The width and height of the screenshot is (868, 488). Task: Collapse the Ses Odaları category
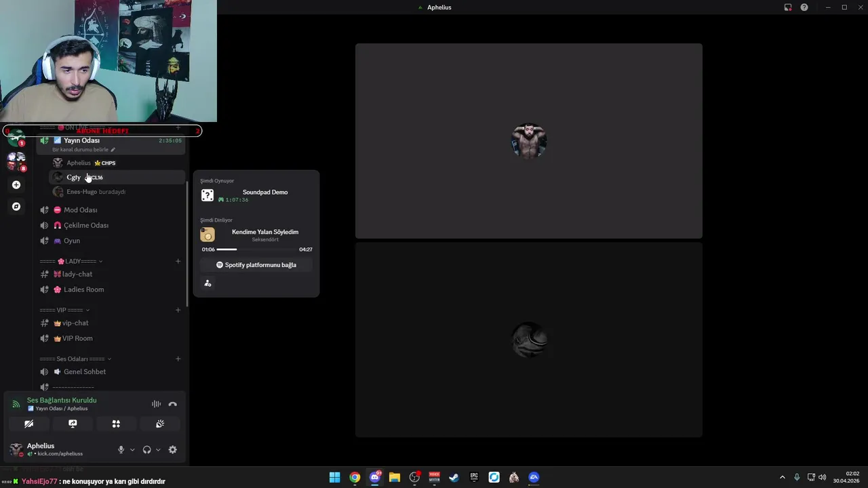point(75,359)
